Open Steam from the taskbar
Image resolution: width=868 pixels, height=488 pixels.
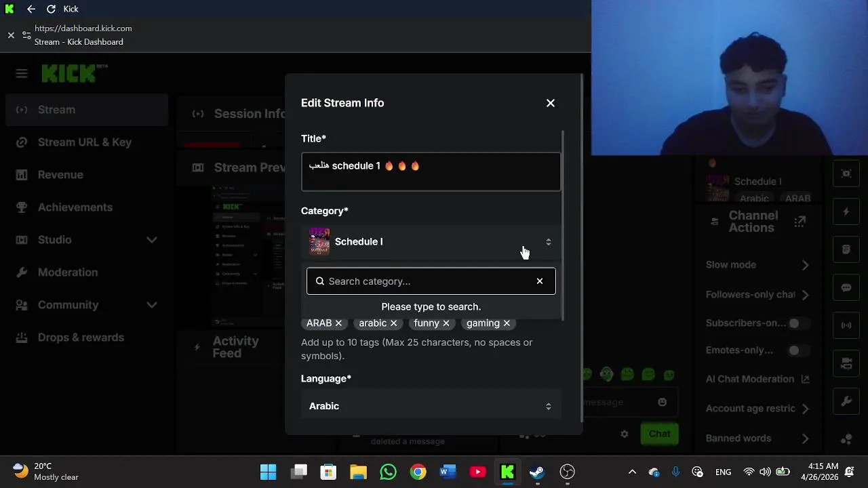pyautogui.click(x=537, y=472)
